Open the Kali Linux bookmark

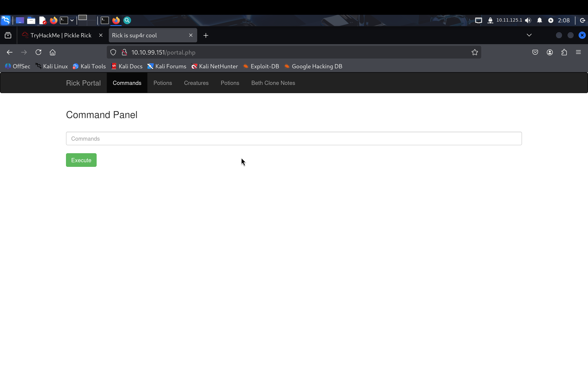(x=52, y=66)
